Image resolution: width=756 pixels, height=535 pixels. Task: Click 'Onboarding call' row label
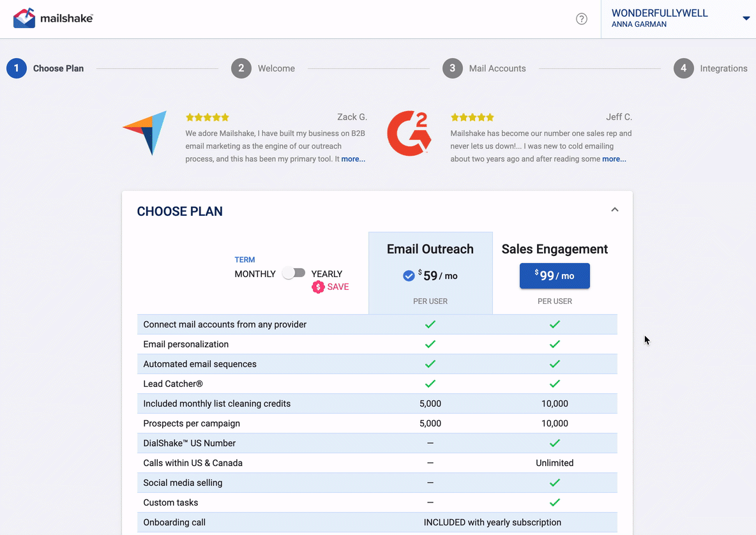tap(174, 522)
